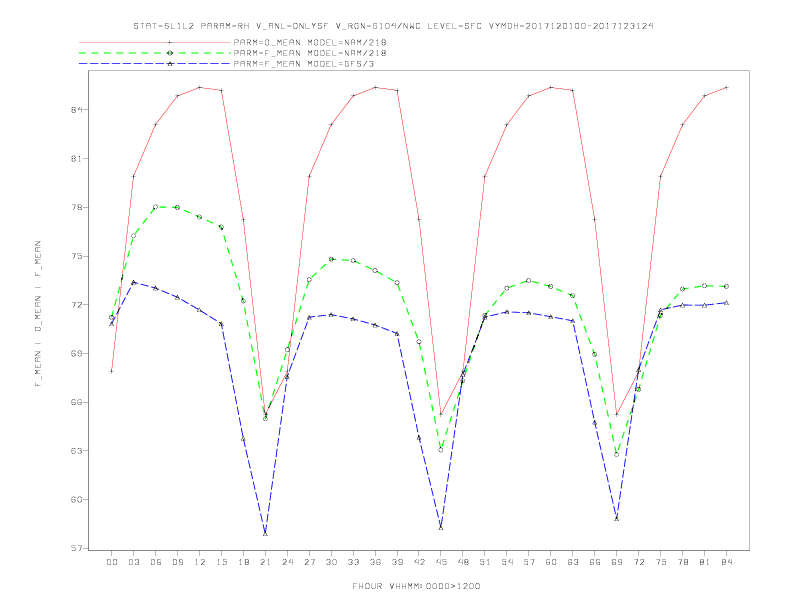Viewport: 792px width, 612px height.
Task: Click the green NAM circle marker at hour 06
Action: pos(156,207)
